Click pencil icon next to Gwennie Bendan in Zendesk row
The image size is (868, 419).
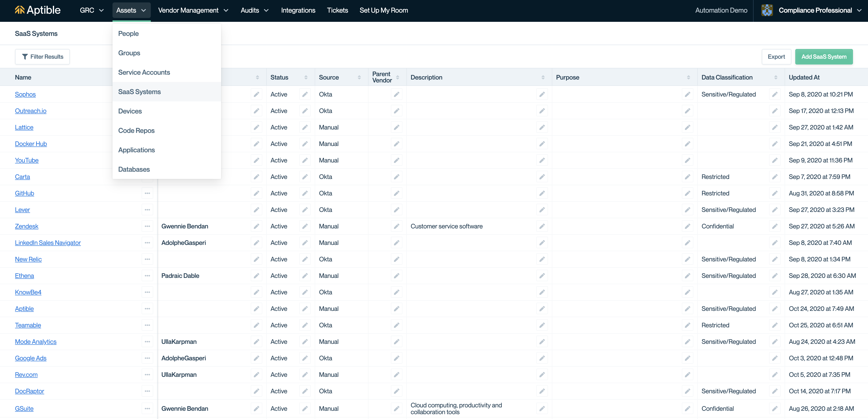click(256, 226)
